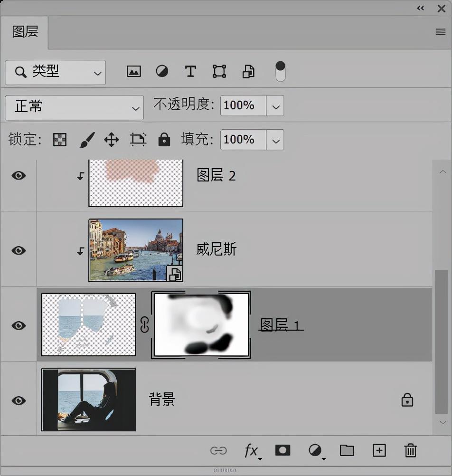Click the Create new group folder icon
The width and height of the screenshot is (452, 476).
coord(347,450)
